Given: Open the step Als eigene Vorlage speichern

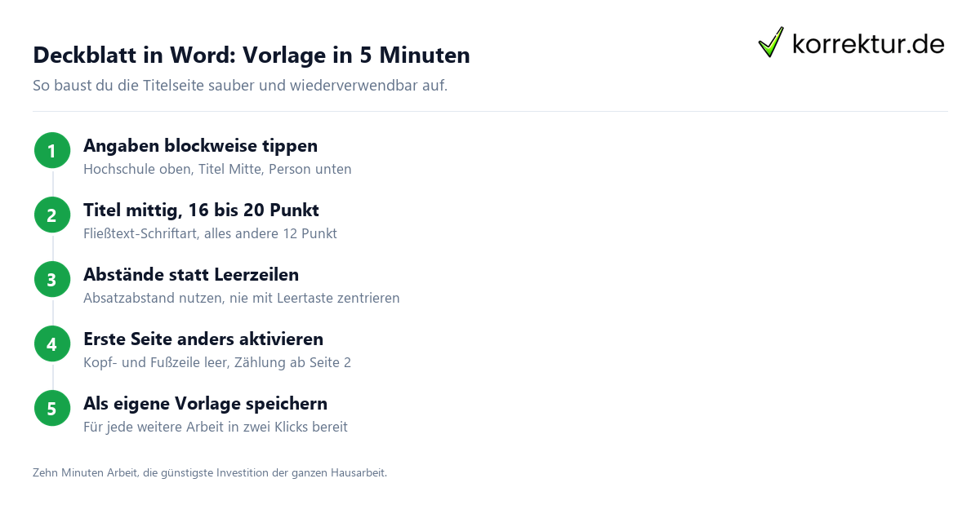Looking at the screenshot, I should point(205,403).
